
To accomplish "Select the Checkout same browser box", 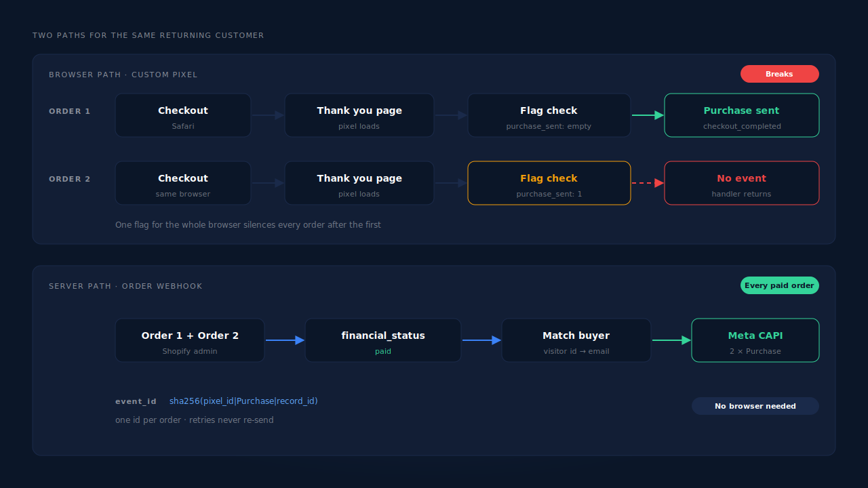I will (183, 183).
